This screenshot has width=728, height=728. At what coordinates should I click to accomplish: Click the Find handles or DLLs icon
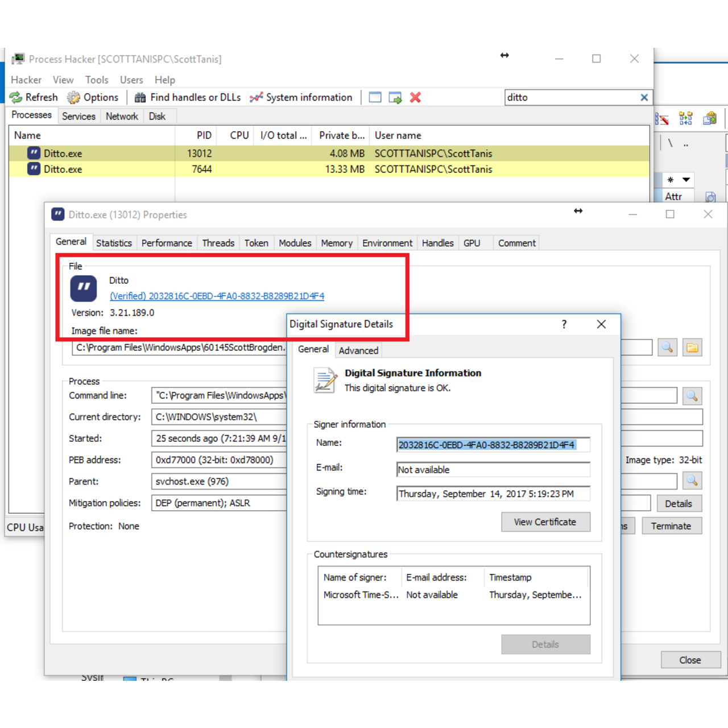(140, 98)
